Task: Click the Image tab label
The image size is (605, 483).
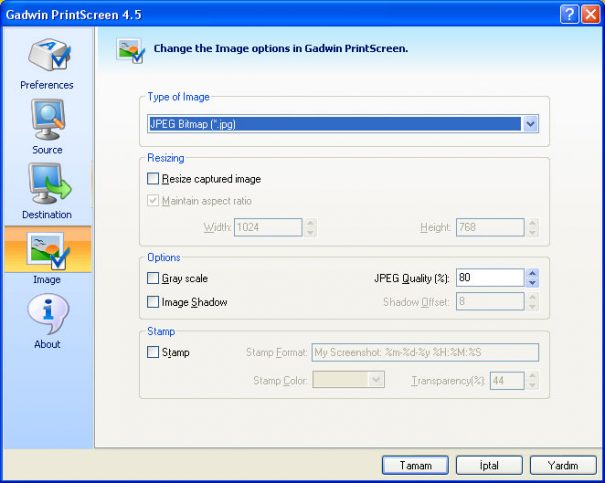Action: point(47,279)
